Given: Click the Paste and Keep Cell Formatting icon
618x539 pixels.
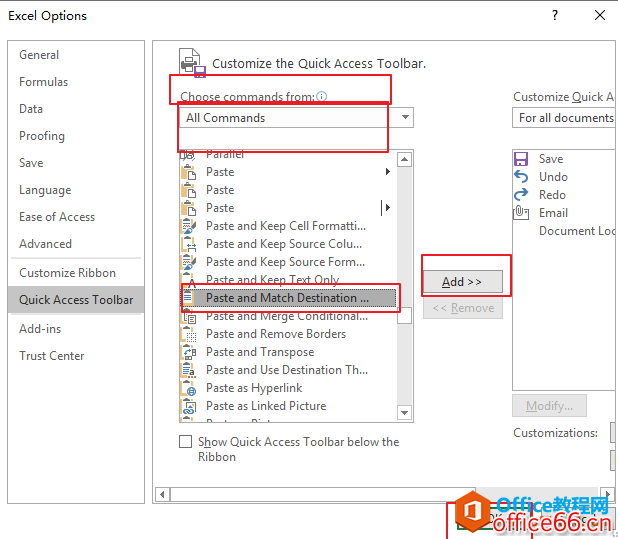Looking at the screenshot, I should point(188,226).
